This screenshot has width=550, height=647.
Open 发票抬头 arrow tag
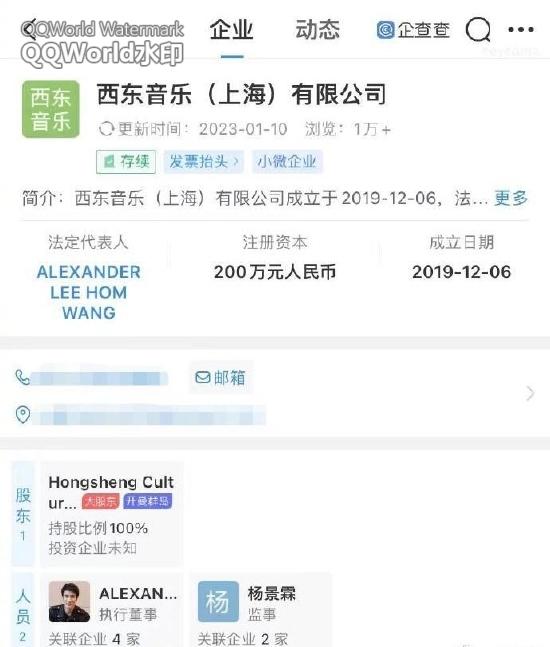pos(204,161)
